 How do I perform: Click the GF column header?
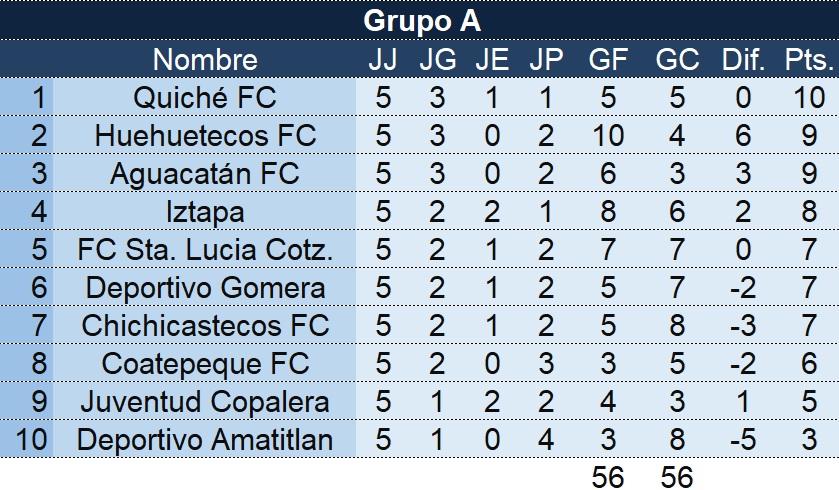[x=608, y=59]
